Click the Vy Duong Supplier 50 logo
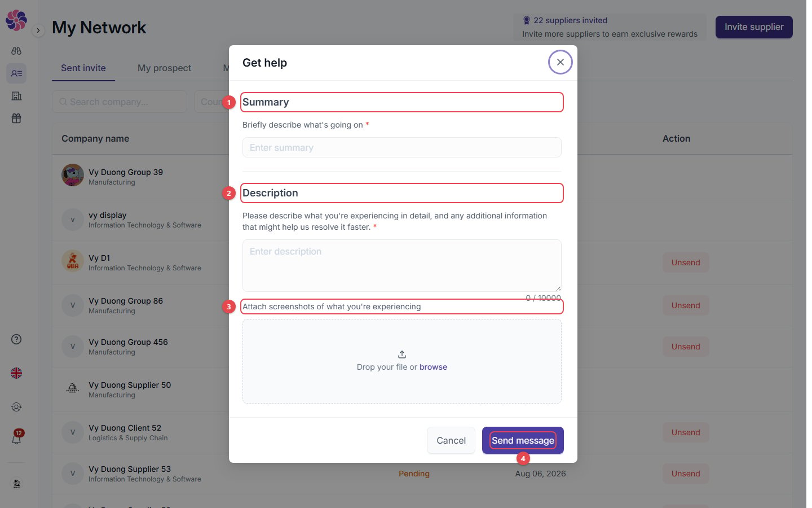The width and height of the screenshot is (812, 508). (x=73, y=387)
